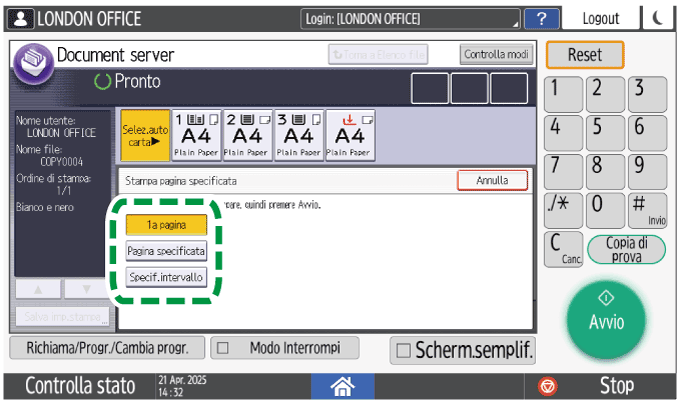Cancel with the Annulla button
680x404 pixels.
[492, 180]
